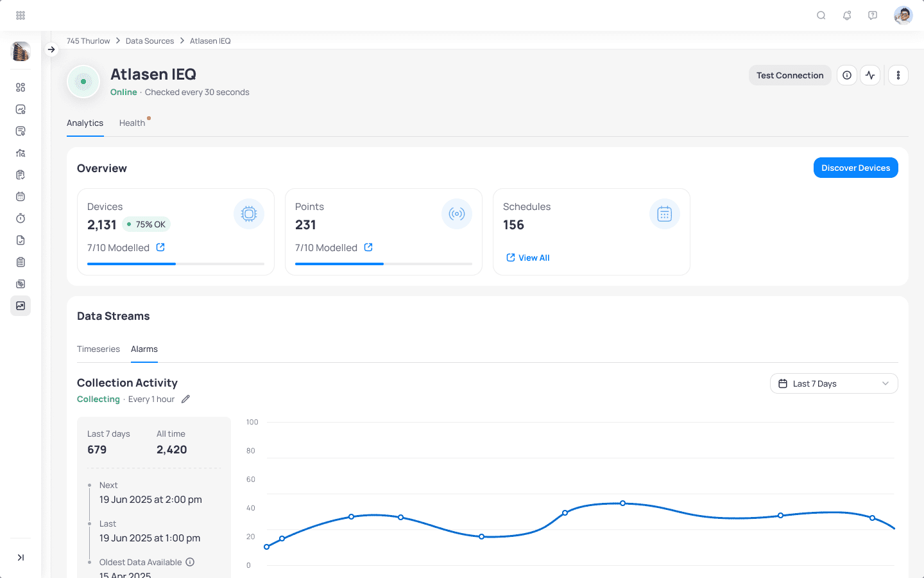The height and width of the screenshot is (578, 924).
Task: Expand sidebar with the arrow button
Action: pos(51,49)
